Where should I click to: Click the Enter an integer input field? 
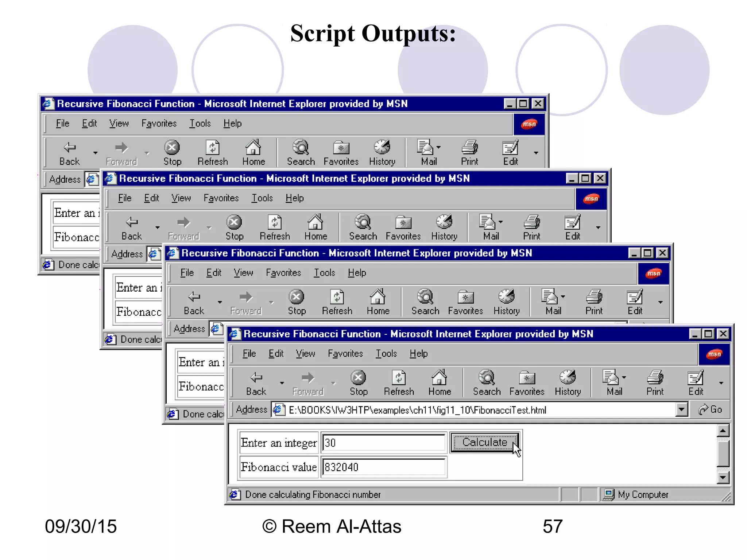click(x=384, y=443)
